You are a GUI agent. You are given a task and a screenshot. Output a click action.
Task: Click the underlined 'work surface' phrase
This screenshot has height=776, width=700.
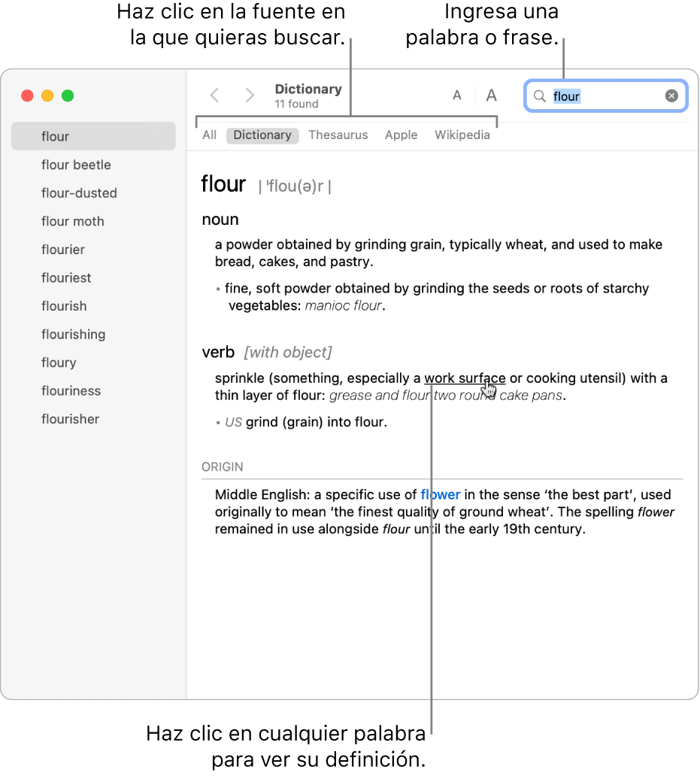(x=465, y=378)
